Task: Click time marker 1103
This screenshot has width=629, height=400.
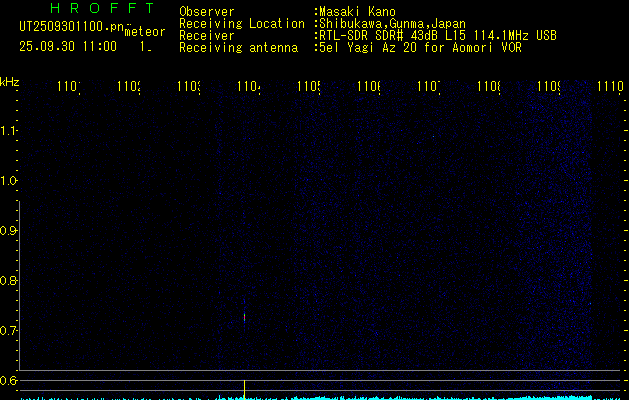Action: click(x=189, y=86)
